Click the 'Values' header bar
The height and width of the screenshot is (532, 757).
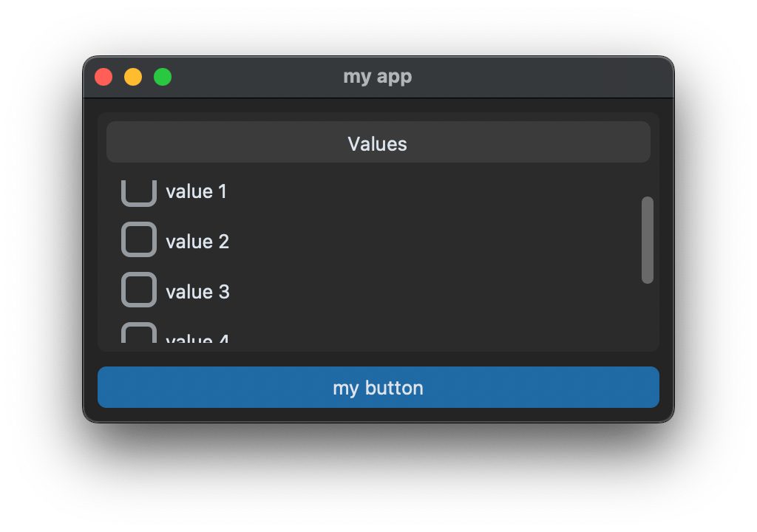(x=378, y=142)
